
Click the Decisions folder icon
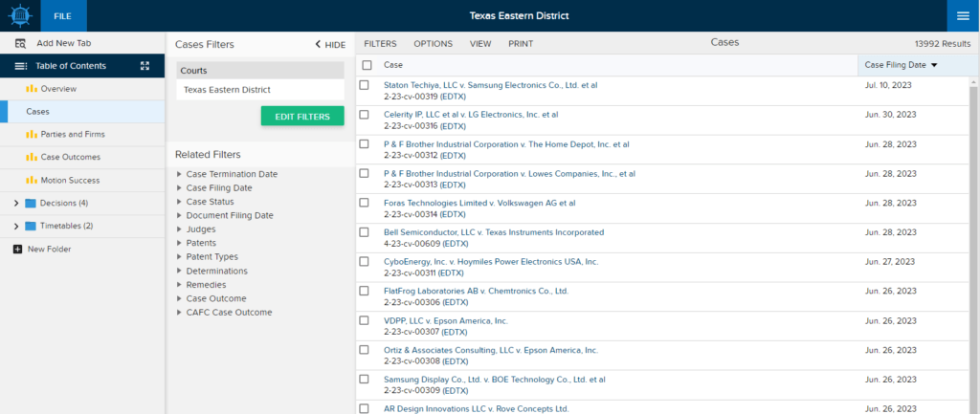[x=31, y=203]
